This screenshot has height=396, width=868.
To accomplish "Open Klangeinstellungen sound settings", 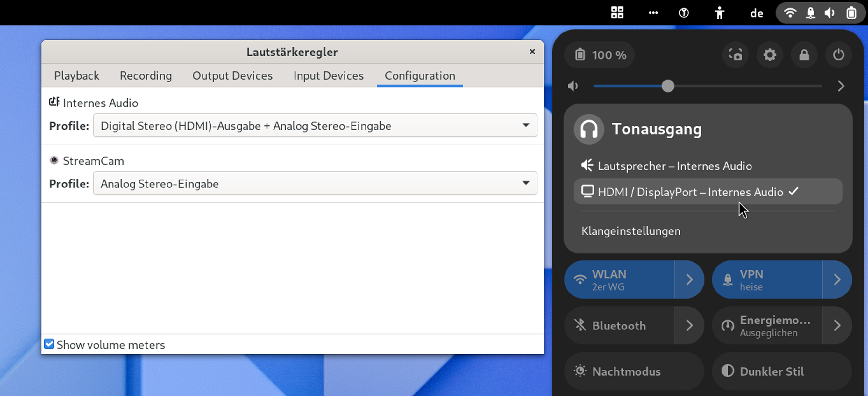I will tap(631, 231).
